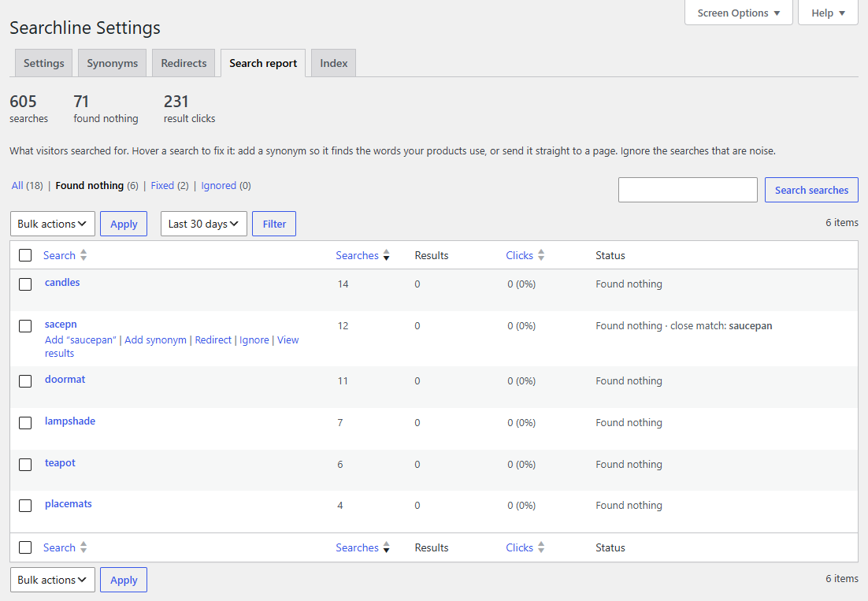The height and width of the screenshot is (601, 868).
Task: Sort by the header Searches column label
Action: (x=357, y=255)
